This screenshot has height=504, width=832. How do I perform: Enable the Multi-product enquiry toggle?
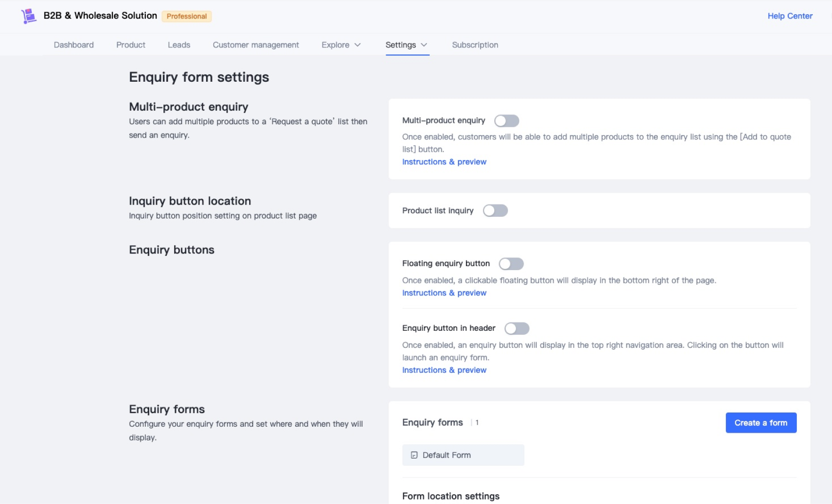pos(507,121)
